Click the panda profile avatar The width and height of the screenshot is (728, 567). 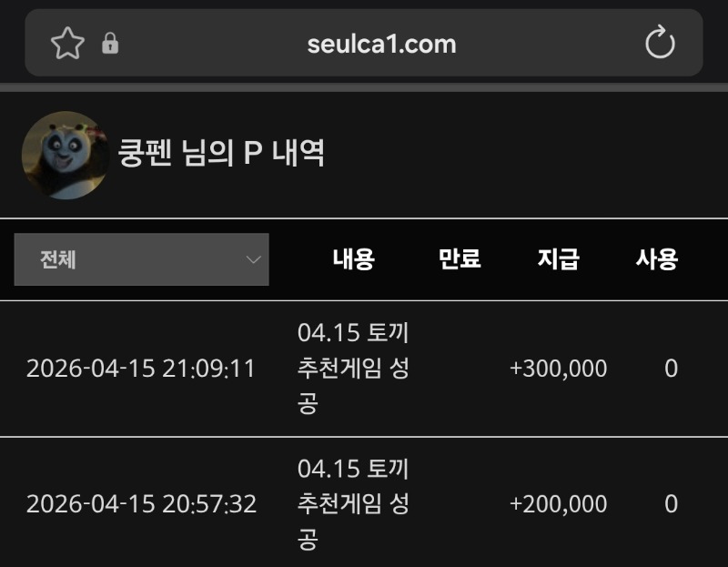64,155
